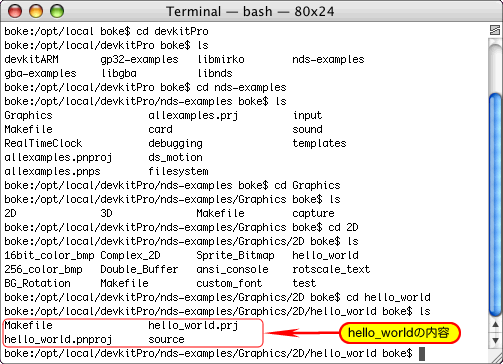Click the typed command cd Graphics
The image size is (503, 364).
coord(307,186)
